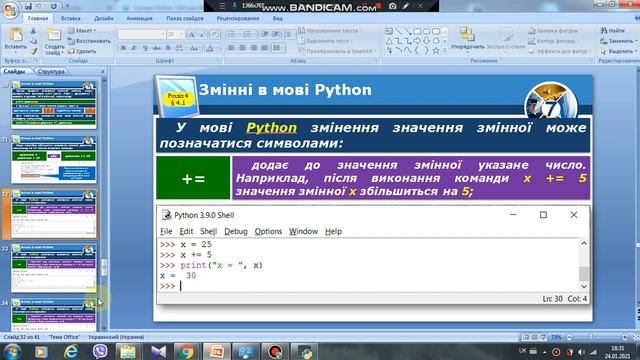Open the Рецензирование ribbon tab
The height and width of the screenshot is (360, 640).
[238, 18]
